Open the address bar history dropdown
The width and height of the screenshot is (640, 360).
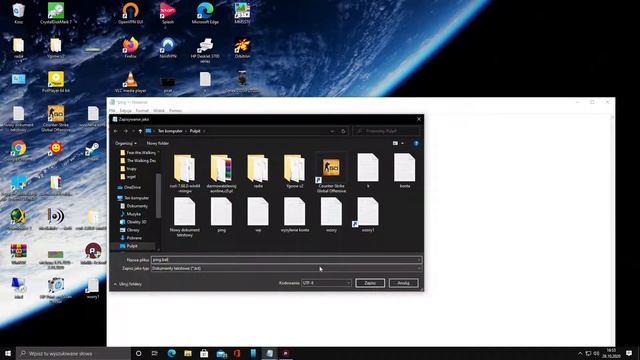332,131
